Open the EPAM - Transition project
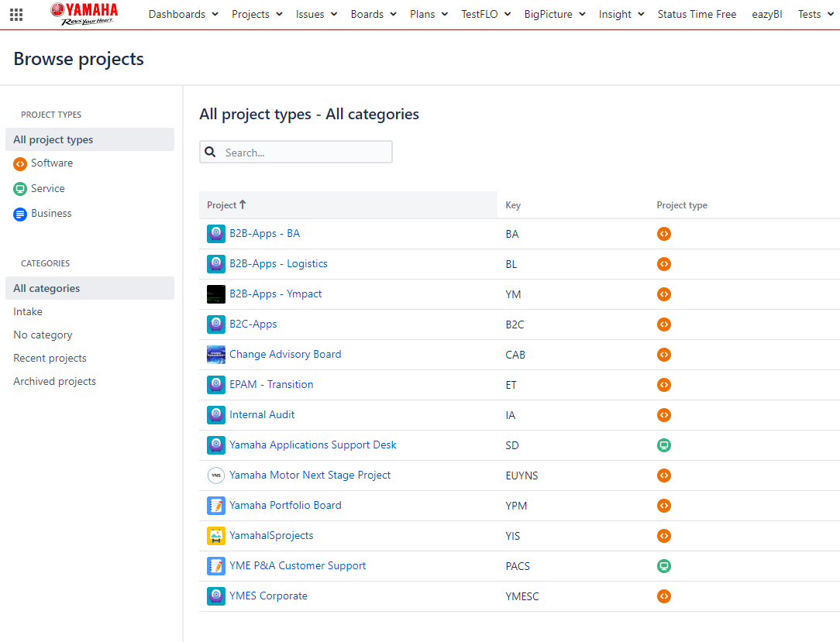 click(x=272, y=384)
